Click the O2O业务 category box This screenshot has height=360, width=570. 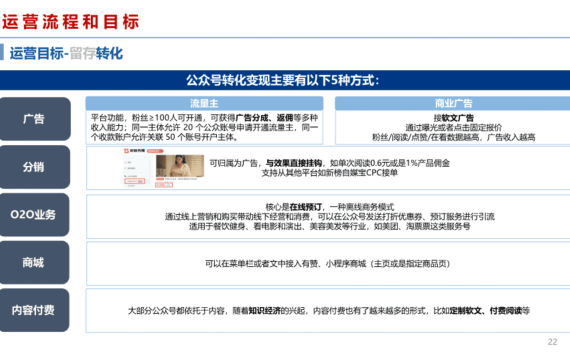34,215
